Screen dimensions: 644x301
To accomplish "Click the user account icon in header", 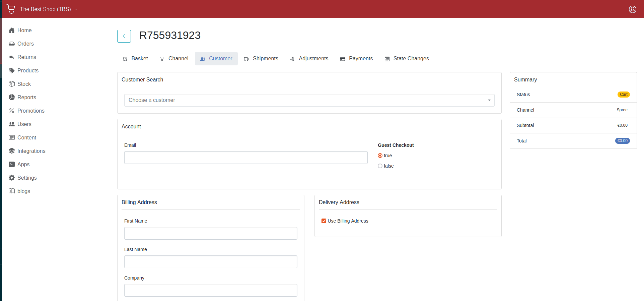I will point(632,9).
